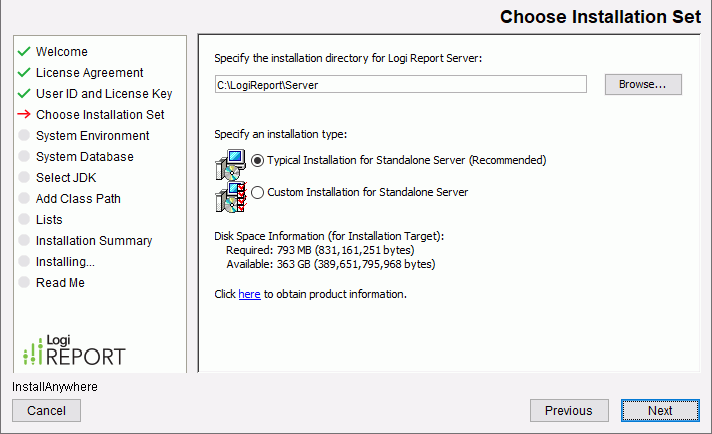Select Typical Installation for Standalone Server
Screen dimensions: 712x434
click(258, 160)
